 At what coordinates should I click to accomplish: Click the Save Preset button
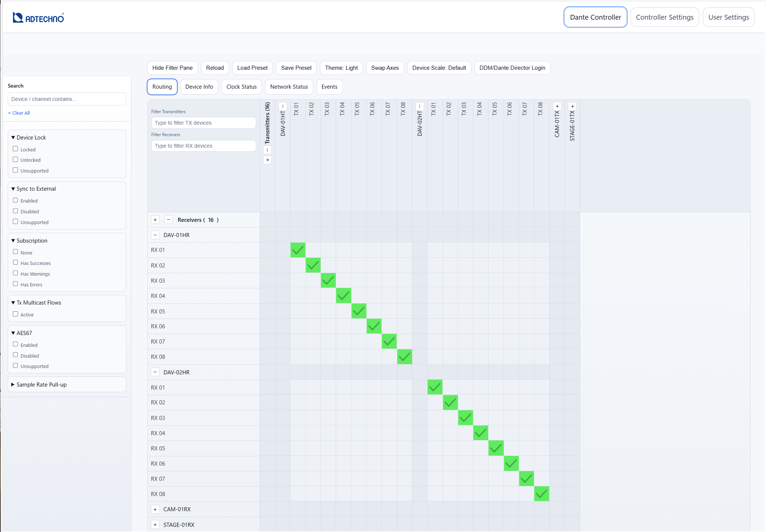tap(296, 68)
